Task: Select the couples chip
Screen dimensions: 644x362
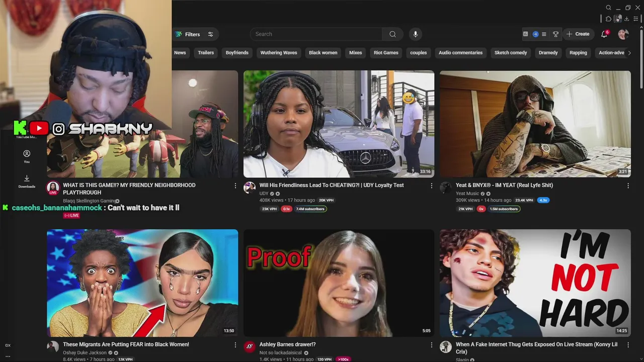Action: pyautogui.click(x=419, y=53)
